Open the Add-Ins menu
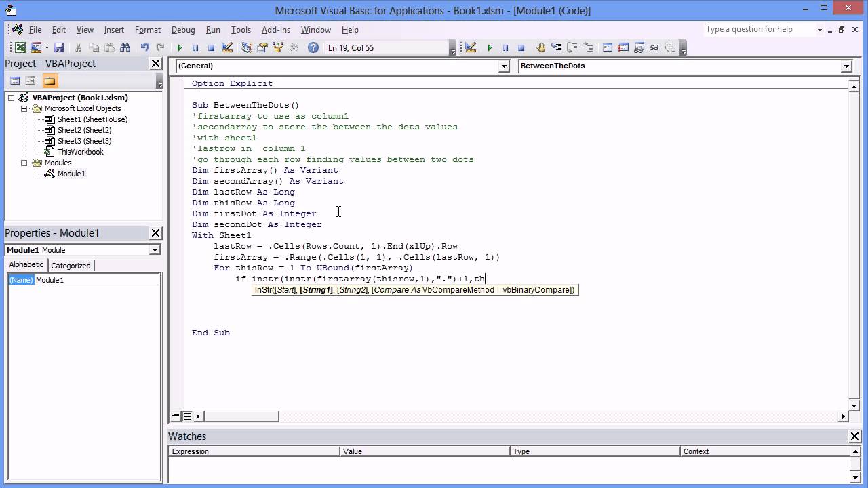Viewport: 868px width, 488px height. [x=276, y=30]
